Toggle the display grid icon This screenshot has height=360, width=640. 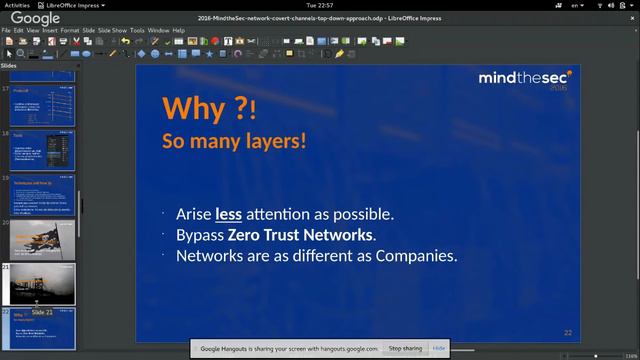click(265, 41)
